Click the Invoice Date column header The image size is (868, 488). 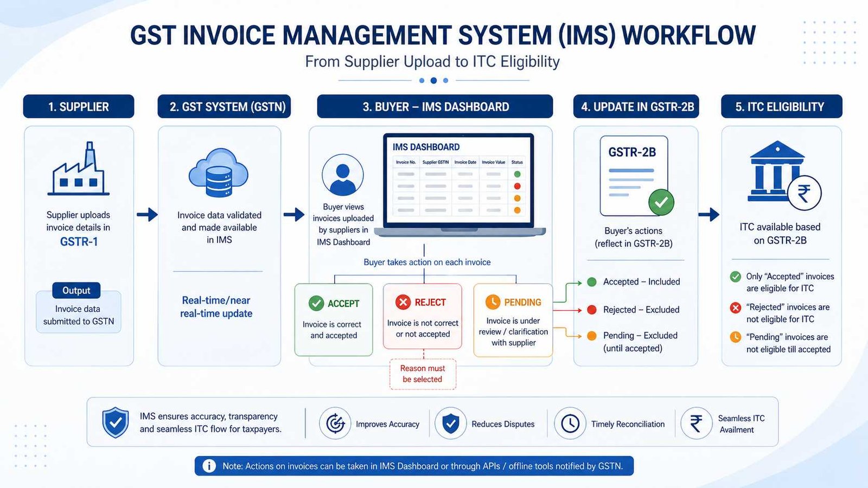465,162
